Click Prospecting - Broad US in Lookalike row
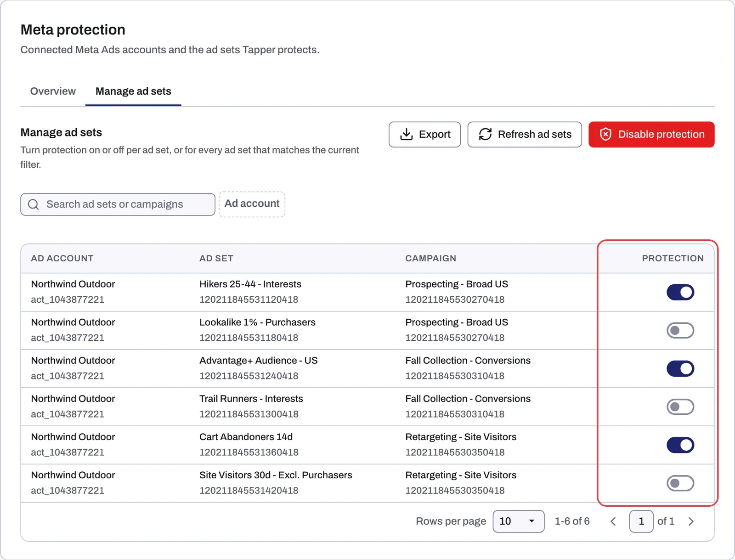 coord(457,322)
